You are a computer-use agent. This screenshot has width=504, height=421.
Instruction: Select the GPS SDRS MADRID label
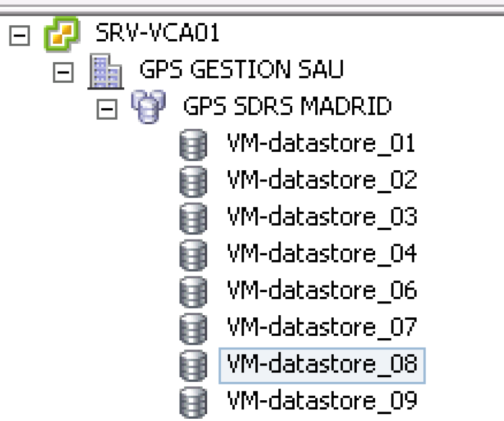click(287, 106)
